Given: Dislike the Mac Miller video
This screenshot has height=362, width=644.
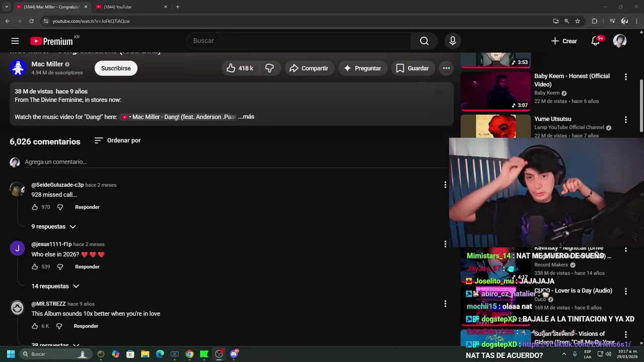Looking at the screenshot, I should pyautogui.click(x=270, y=68).
